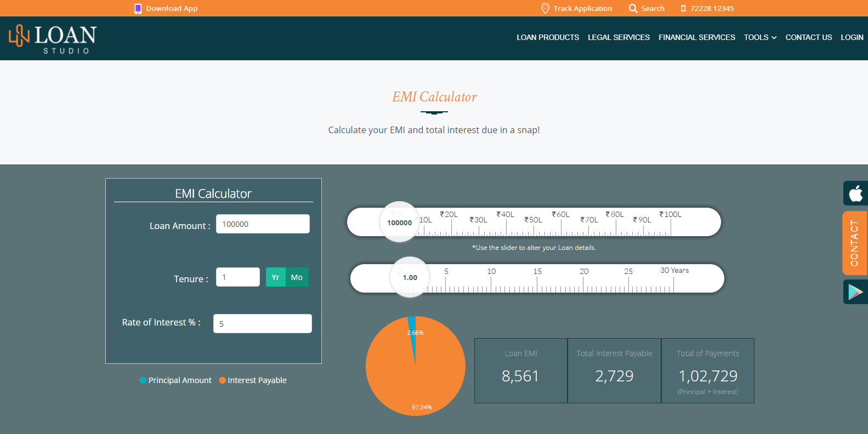
Task: Open the Loan Products menu
Action: (547, 37)
